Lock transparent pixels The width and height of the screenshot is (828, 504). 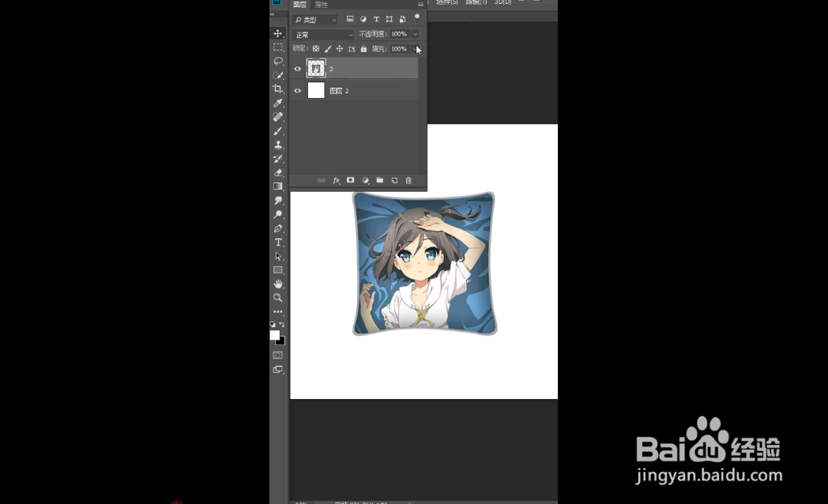316,48
